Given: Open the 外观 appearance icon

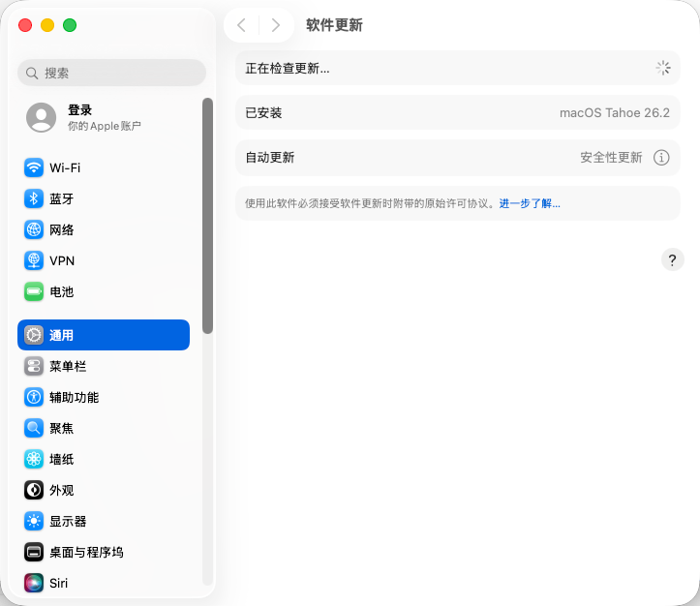Looking at the screenshot, I should coord(34,490).
